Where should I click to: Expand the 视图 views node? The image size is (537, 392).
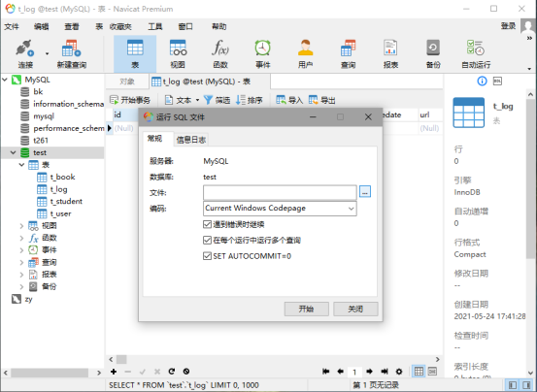click(21, 226)
